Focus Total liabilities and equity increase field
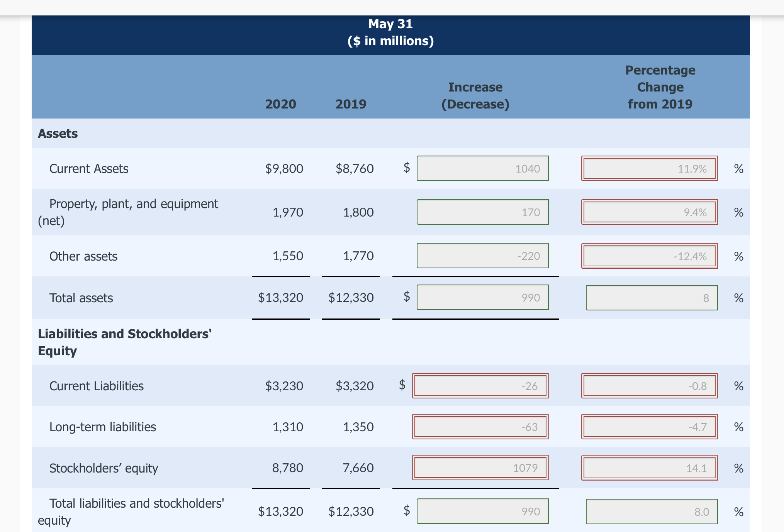Viewport: 784px width, 532px height. (482, 511)
